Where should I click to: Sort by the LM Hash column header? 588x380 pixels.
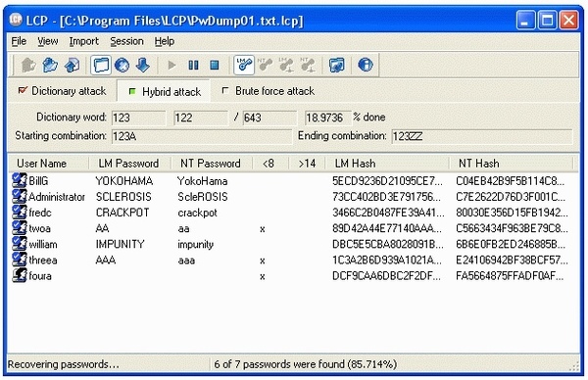pos(387,164)
